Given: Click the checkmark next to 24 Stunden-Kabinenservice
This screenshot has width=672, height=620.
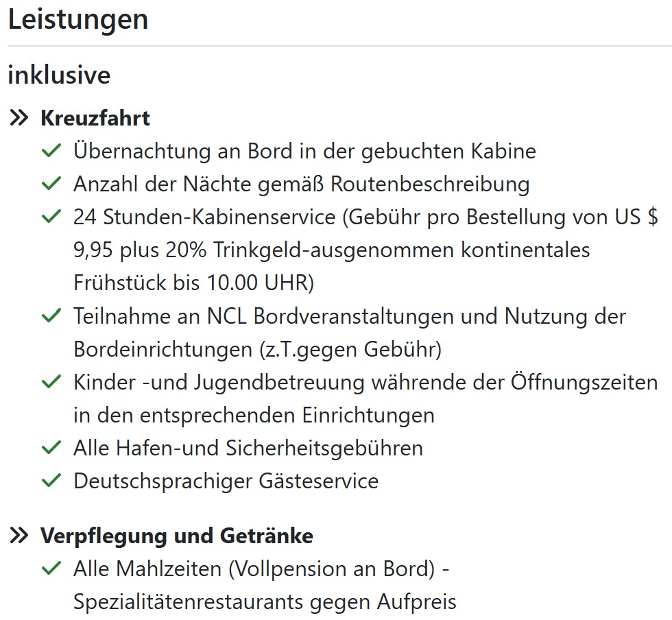Looking at the screenshot, I should coord(51,217).
